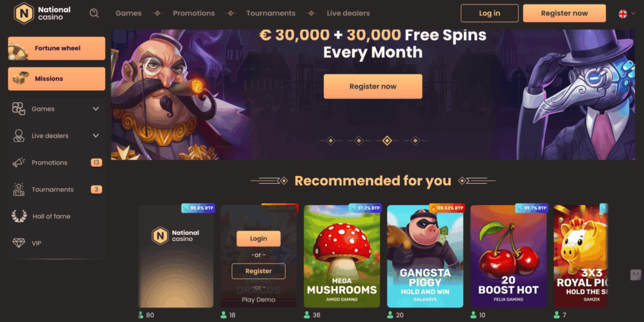The height and width of the screenshot is (322, 644).
Task: Open the National casino logo home
Action: click(x=42, y=13)
